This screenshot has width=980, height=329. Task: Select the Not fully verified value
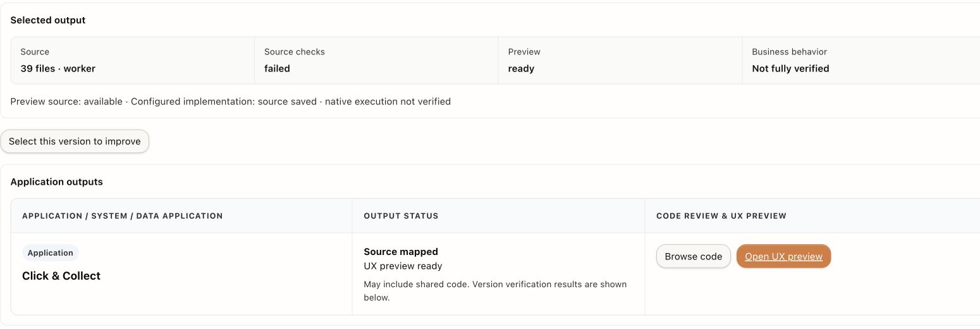click(x=790, y=68)
